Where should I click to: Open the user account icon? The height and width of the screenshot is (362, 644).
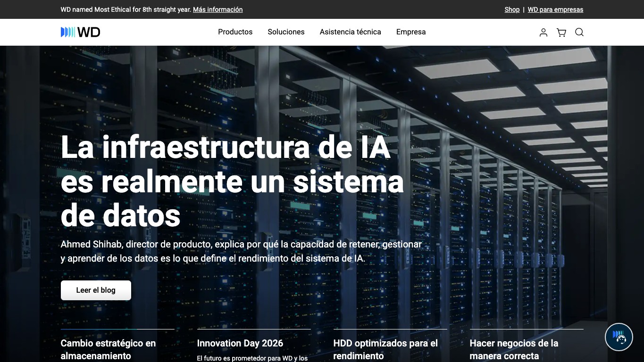(x=544, y=32)
